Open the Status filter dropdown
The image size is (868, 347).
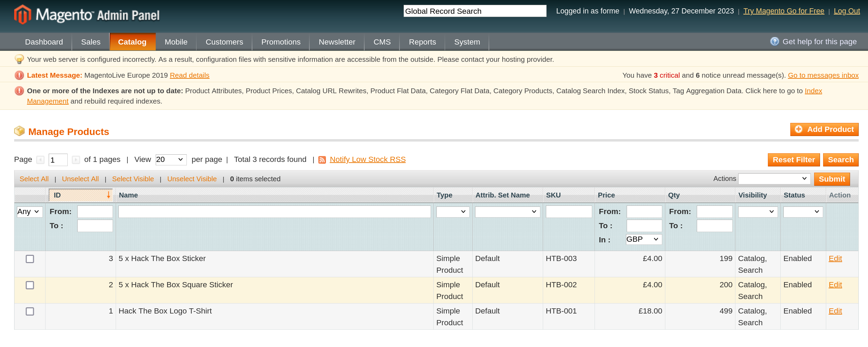(x=803, y=212)
